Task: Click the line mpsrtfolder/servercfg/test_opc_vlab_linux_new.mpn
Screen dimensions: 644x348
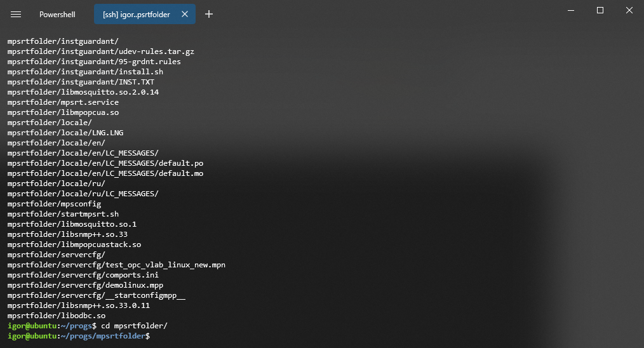Action: pos(116,265)
